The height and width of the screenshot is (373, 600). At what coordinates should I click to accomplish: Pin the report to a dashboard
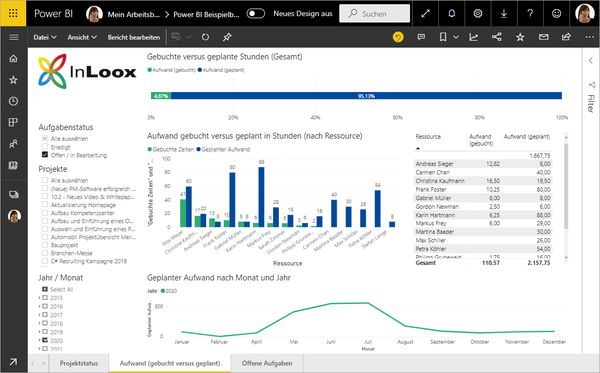click(227, 37)
